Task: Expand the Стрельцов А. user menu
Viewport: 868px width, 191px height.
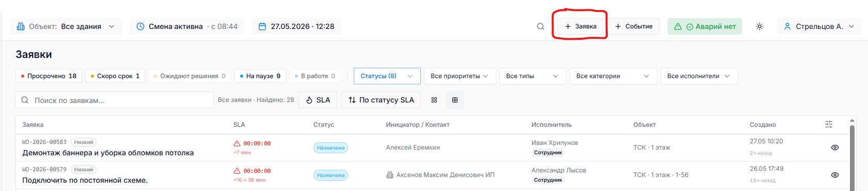Action: coord(819,26)
